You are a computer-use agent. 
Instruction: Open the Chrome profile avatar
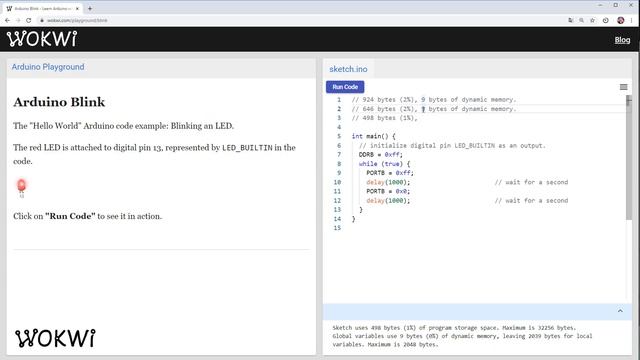[620, 20]
